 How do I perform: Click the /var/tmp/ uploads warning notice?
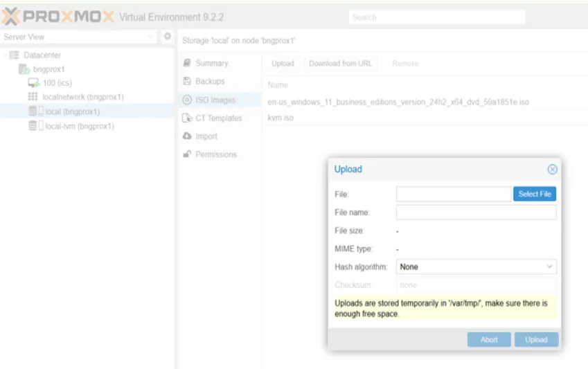[445, 308]
